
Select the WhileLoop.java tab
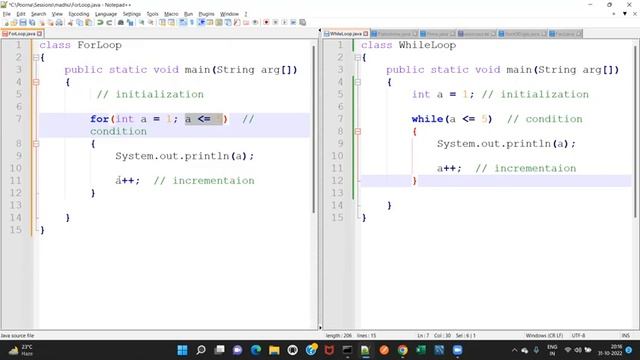pyautogui.click(x=345, y=33)
